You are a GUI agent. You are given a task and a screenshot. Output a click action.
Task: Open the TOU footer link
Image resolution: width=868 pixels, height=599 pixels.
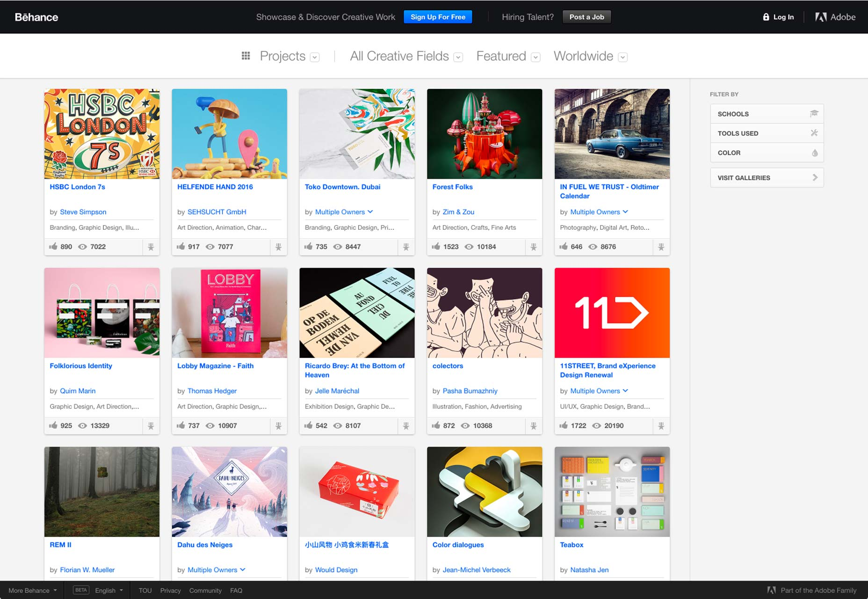pyautogui.click(x=145, y=591)
